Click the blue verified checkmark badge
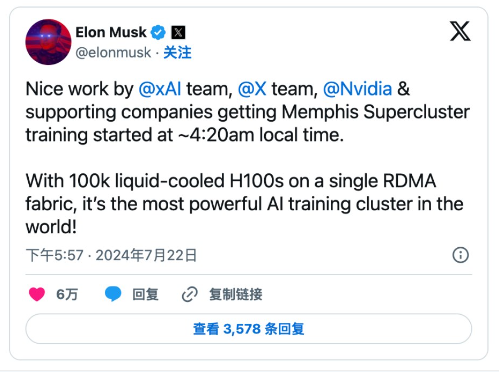499x372 pixels. pos(158,32)
